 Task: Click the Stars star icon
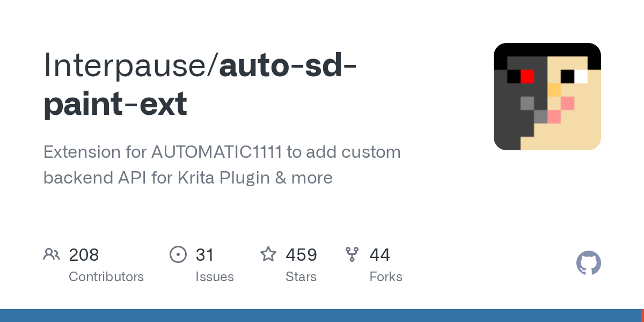pos(268,254)
